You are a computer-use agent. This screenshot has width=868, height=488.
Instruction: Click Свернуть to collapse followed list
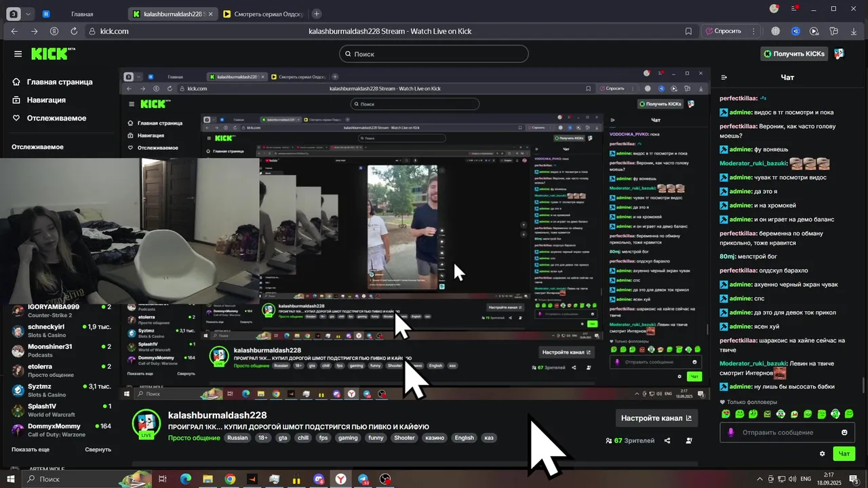tap(98, 449)
